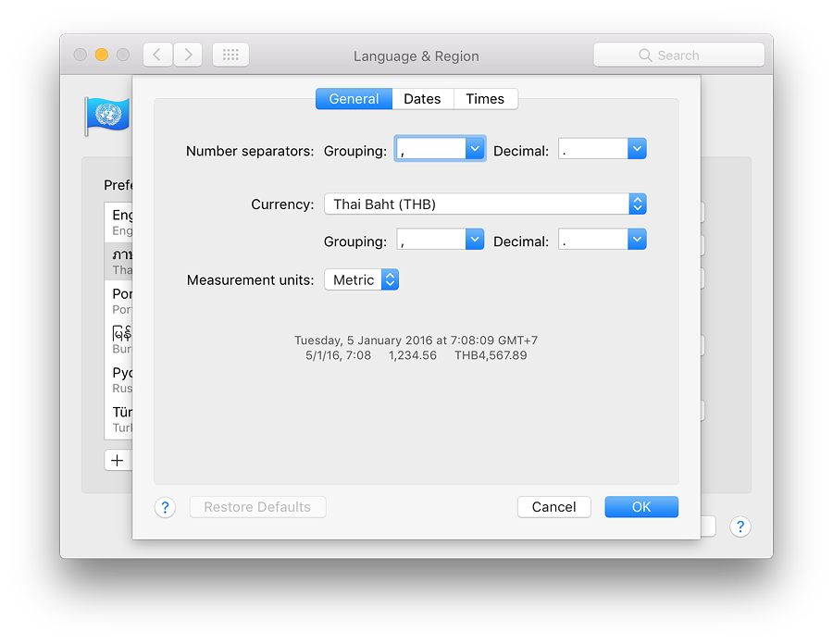The width and height of the screenshot is (833, 644).
Task: Go forward with the right chevron
Action: point(188,55)
